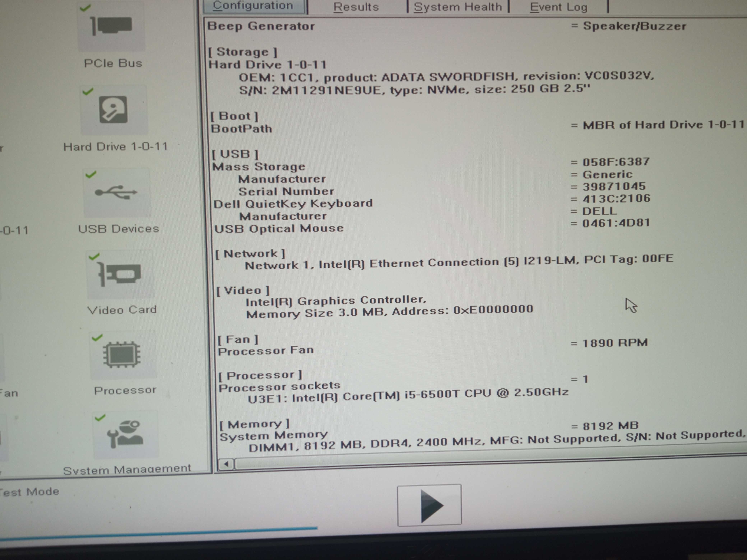Click the Generic manufacturer value
The image size is (747, 560).
pyautogui.click(x=607, y=174)
